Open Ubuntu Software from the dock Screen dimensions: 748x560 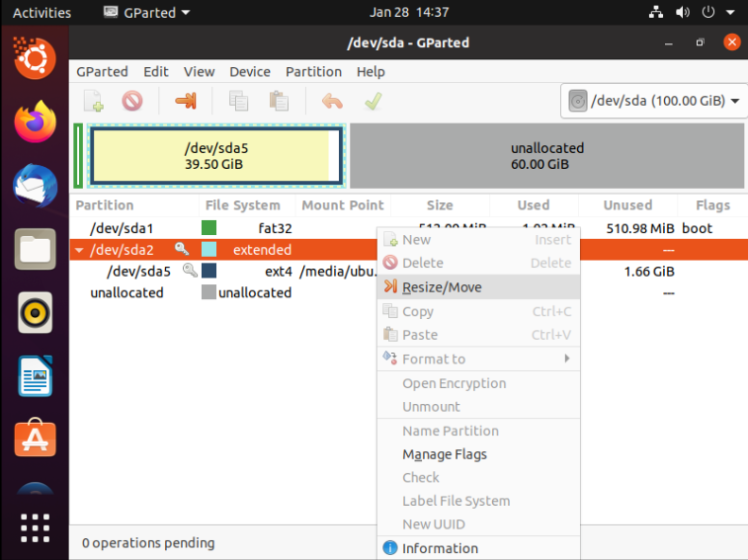click(35, 438)
